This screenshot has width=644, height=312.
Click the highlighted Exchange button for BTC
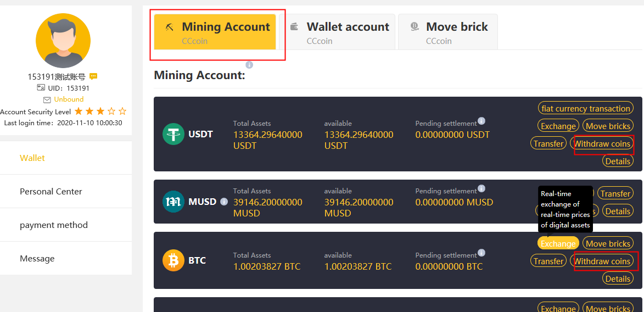click(x=558, y=243)
